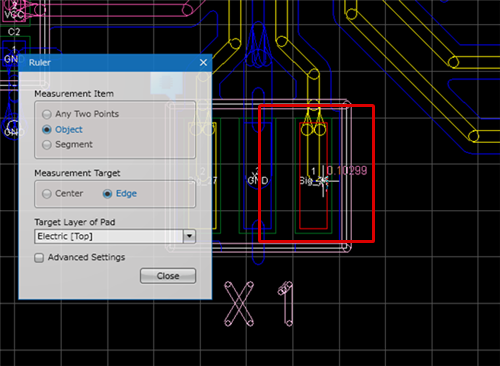Pick the large X silkscreen character
The image size is (500, 366).
pyautogui.click(x=239, y=303)
